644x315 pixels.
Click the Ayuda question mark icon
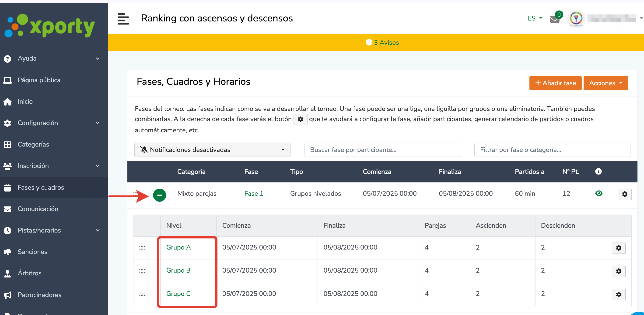(x=7, y=59)
